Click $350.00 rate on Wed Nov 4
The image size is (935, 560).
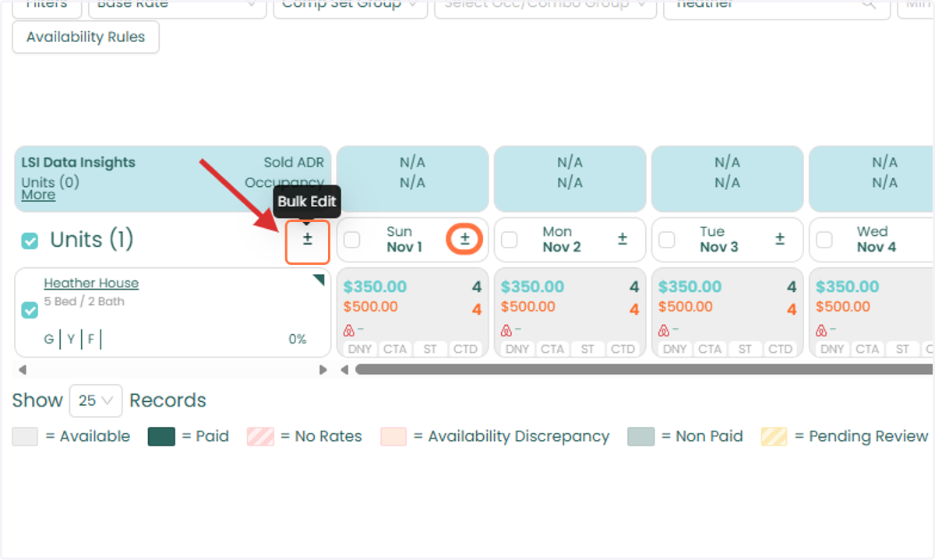847,287
